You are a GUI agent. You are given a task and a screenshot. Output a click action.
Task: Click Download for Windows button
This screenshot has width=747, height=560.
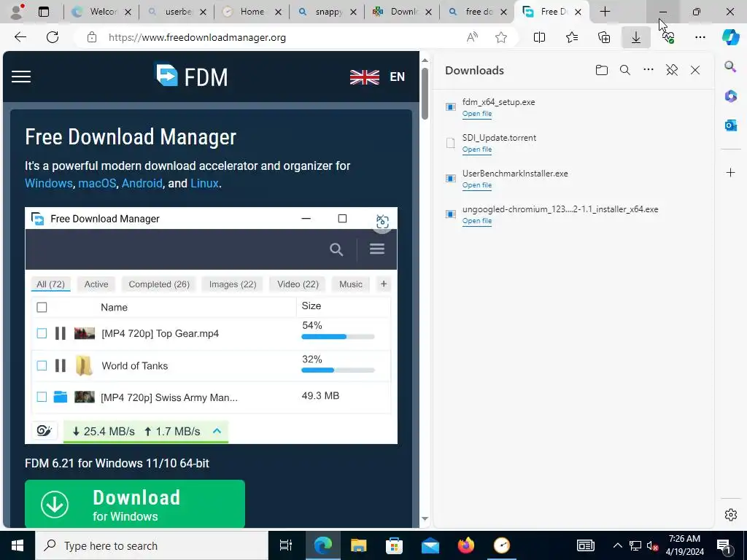point(135,504)
